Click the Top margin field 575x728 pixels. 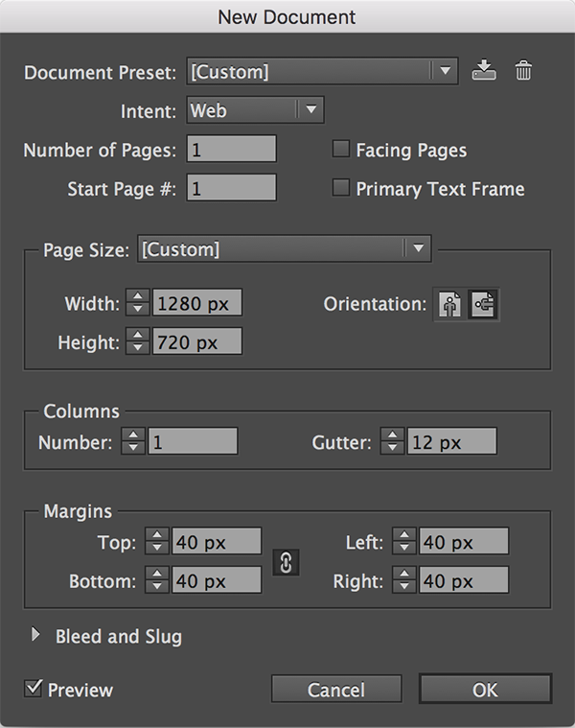[x=217, y=541]
